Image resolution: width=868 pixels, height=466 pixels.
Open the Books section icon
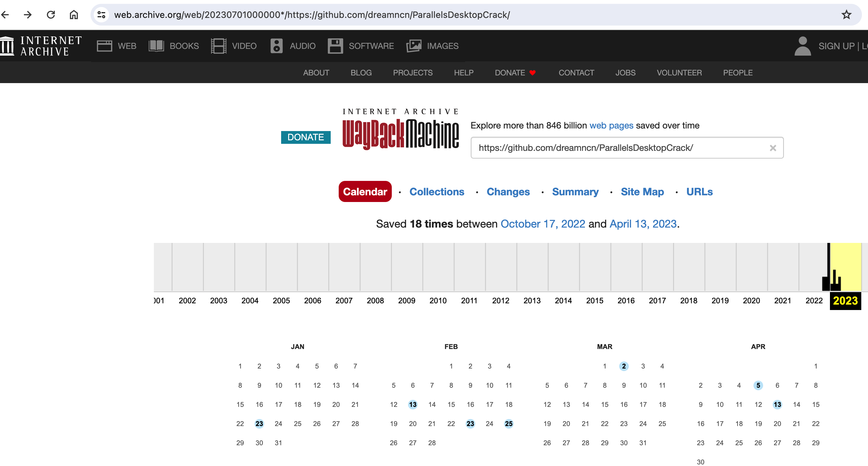click(x=156, y=46)
